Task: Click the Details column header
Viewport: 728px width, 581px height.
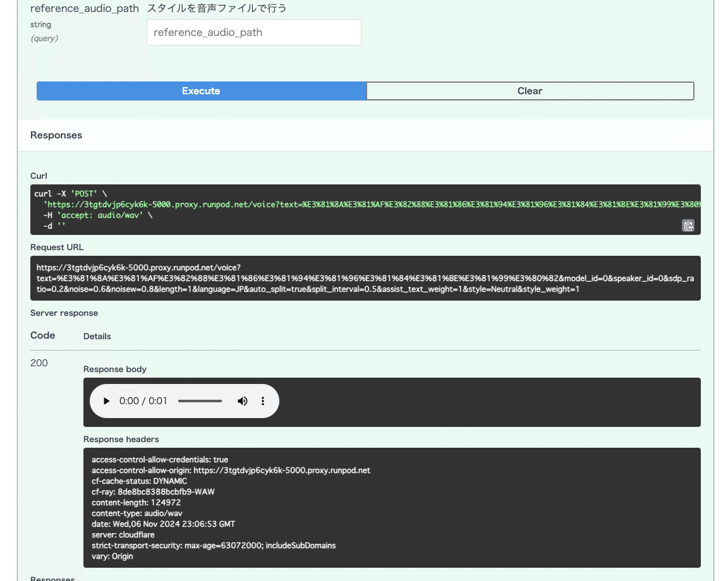Action: tap(97, 336)
